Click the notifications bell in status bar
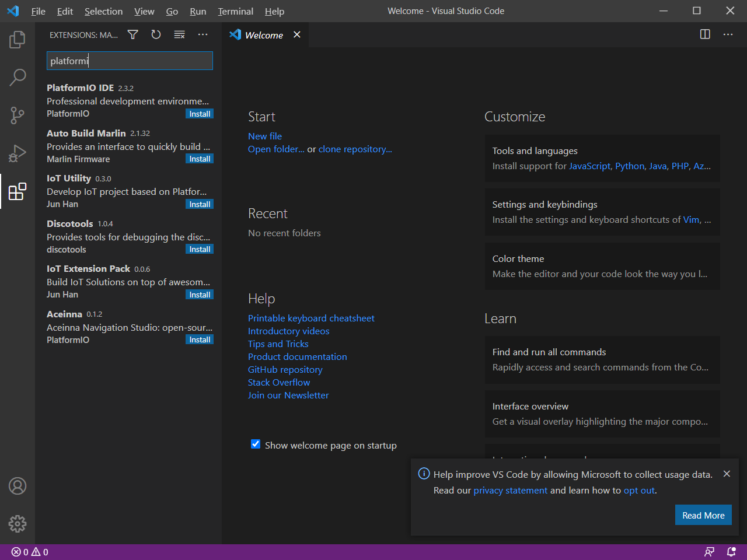 [731, 552]
